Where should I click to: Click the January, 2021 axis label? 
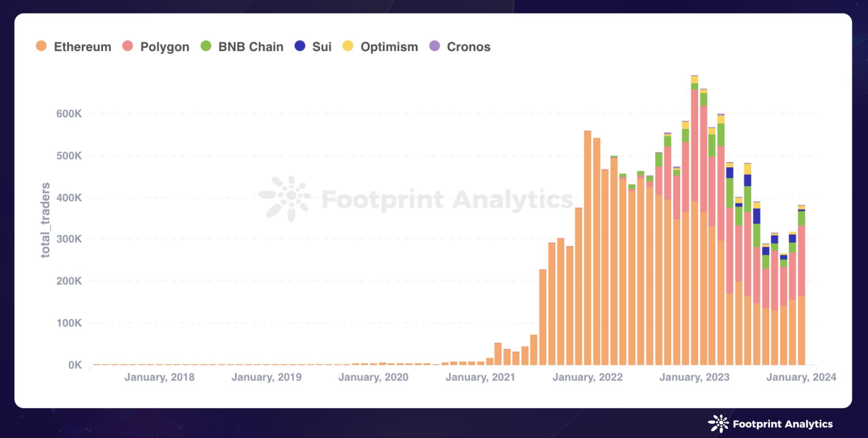point(480,377)
